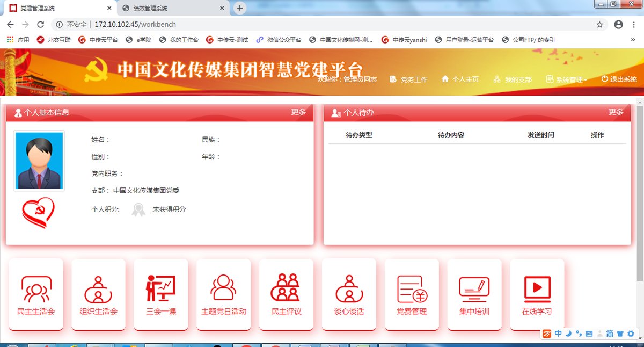Open the 组织生活会 module tile
644x347 pixels.
click(98, 294)
